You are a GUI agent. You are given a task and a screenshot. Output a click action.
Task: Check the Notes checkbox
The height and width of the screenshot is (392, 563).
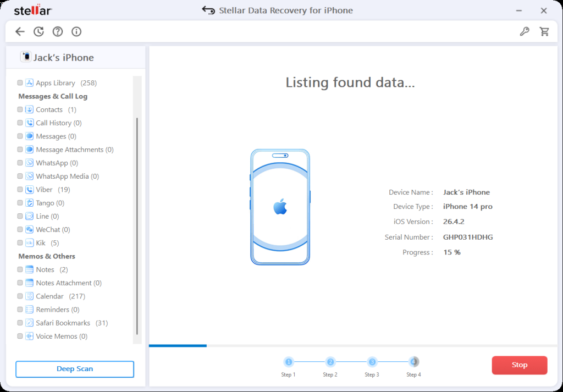coord(20,269)
